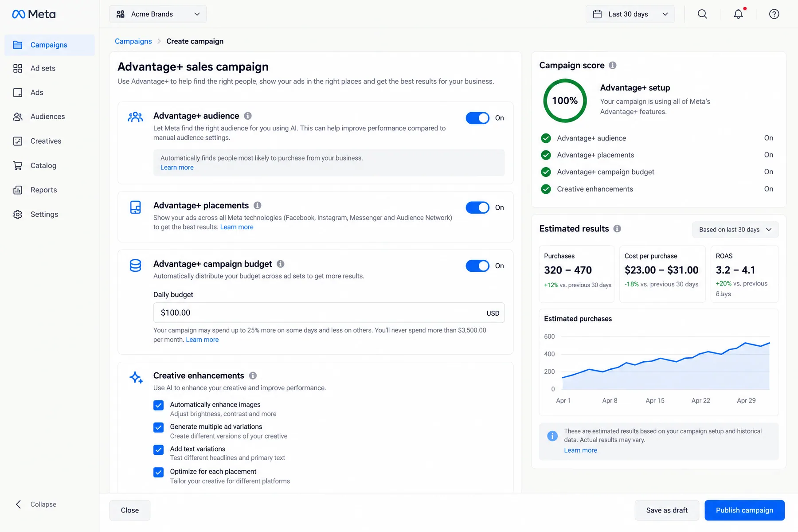Turn off Advantage+ campaign budget toggle
The width and height of the screenshot is (798, 532).
(477, 266)
